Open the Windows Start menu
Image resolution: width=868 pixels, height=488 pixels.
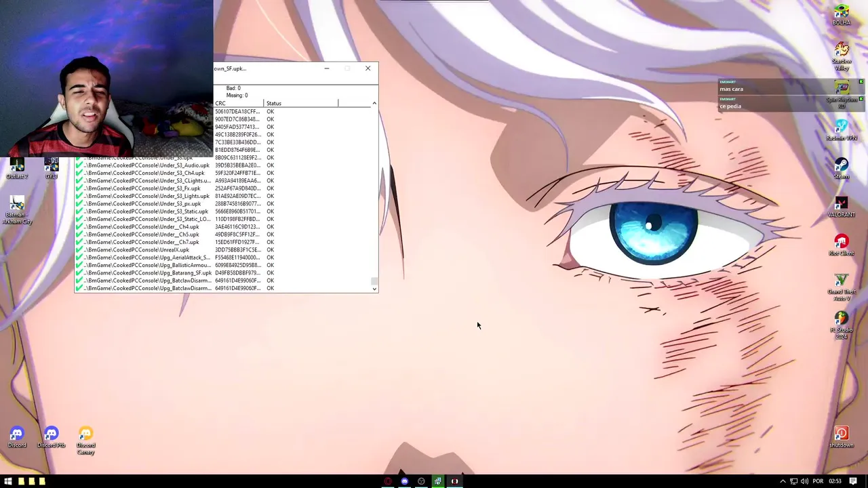point(8,481)
